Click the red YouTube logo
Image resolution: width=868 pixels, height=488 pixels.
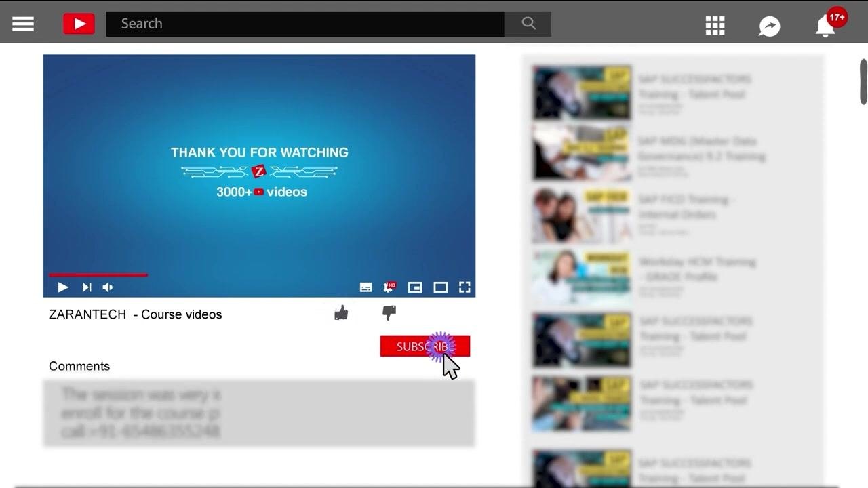tap(79, 24)
